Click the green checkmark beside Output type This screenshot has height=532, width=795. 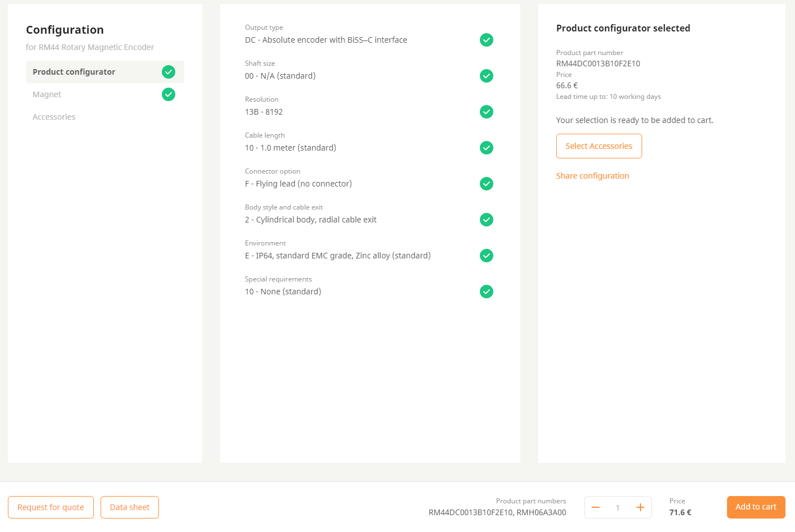487,40
